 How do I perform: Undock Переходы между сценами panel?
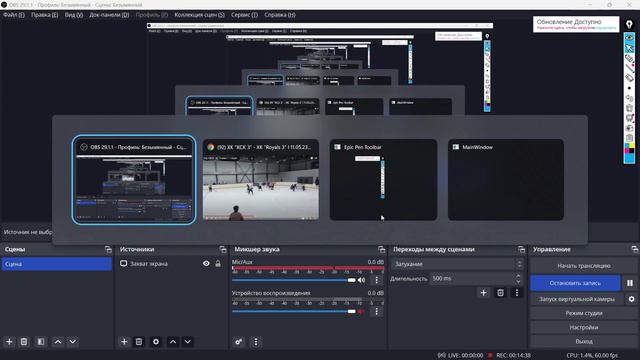point(521,249)
